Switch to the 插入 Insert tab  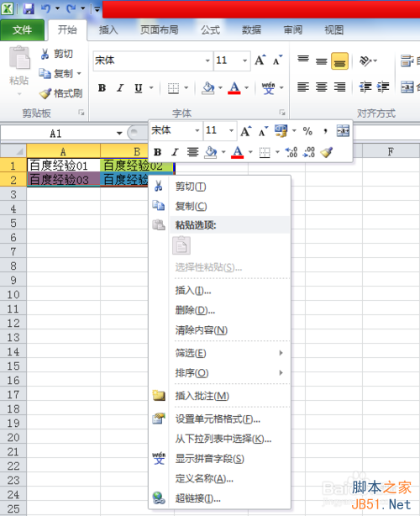point(108,30)
